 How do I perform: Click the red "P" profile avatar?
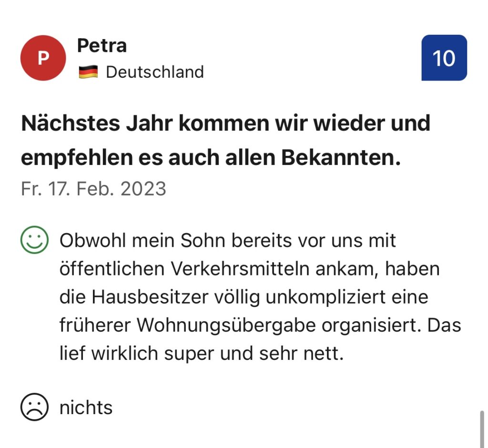[43, 58]
